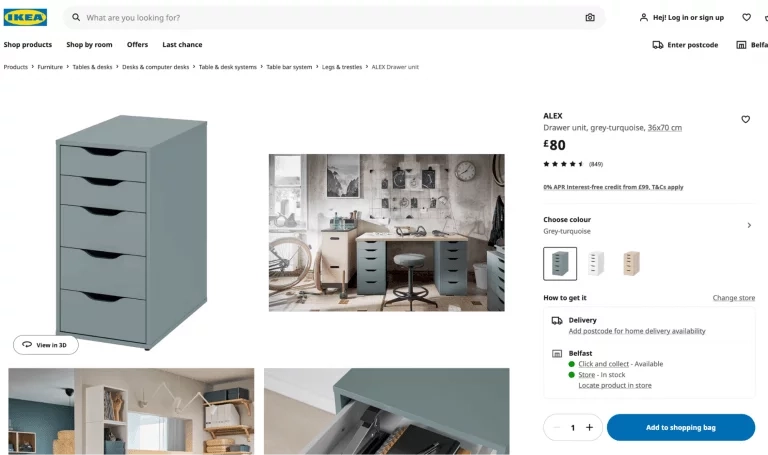Go to Table & desk systems breadcrumb
The height and width of the screenshot is (455, 768).
(x=228, y=67)
